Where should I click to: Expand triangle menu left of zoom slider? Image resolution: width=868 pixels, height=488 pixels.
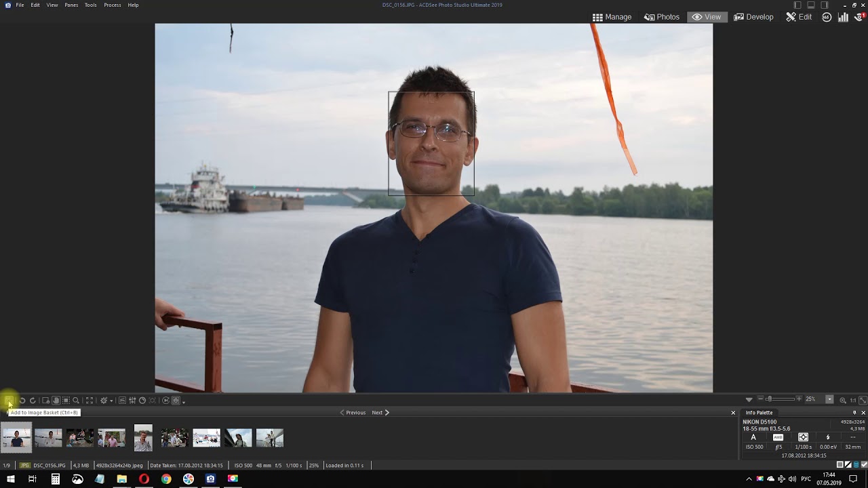click(749, 400)
